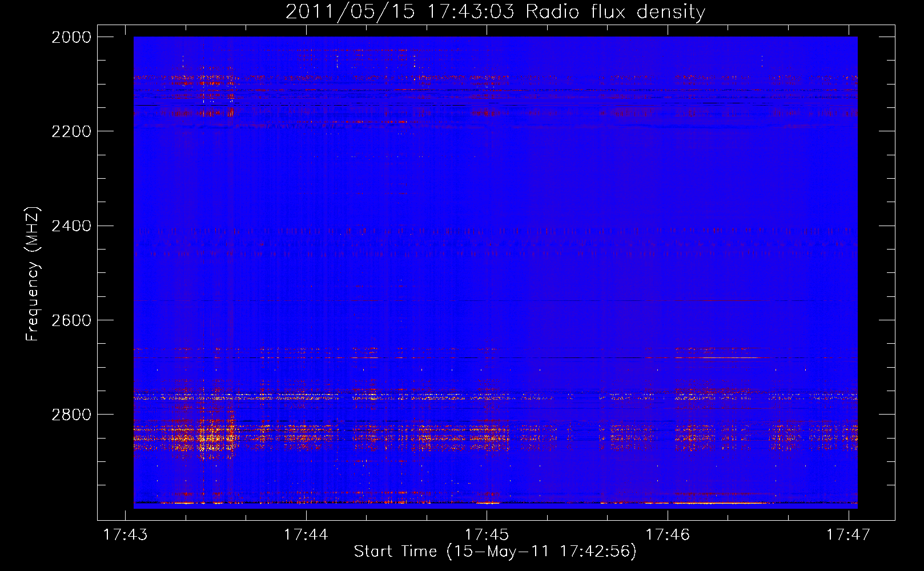Click the 17:46 time tick label

tap(668, 534)
